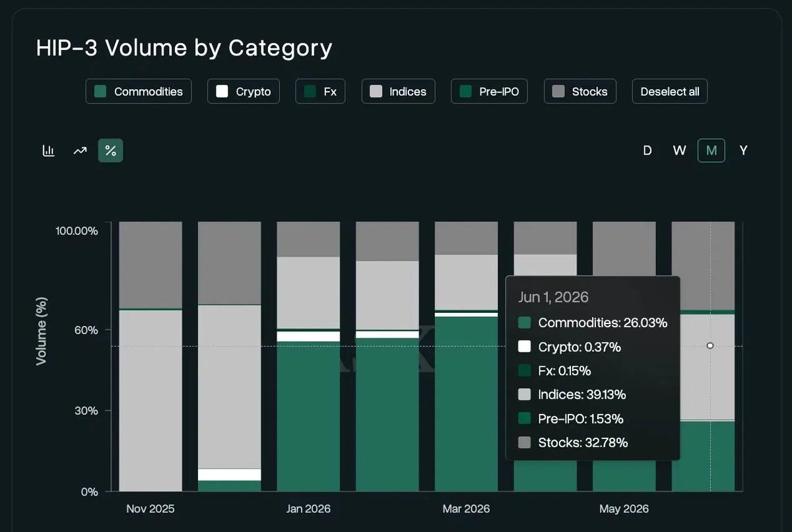
Task: Click the Mar 2026 Commodities bar segment
Action: tap(466, 404)
